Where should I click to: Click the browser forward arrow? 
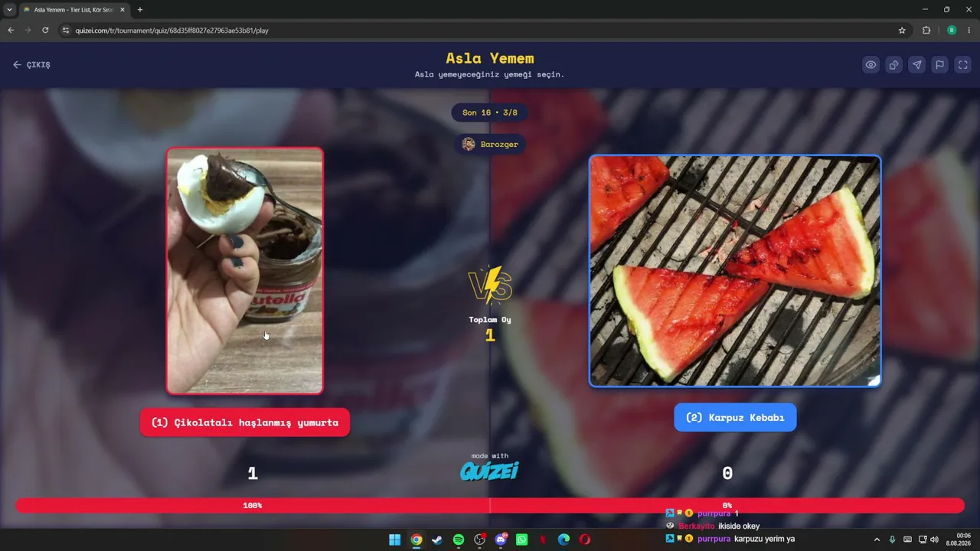28,31
